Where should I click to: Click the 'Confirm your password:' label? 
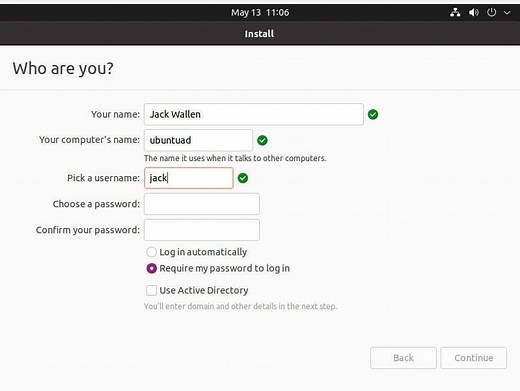coord(88,230)
